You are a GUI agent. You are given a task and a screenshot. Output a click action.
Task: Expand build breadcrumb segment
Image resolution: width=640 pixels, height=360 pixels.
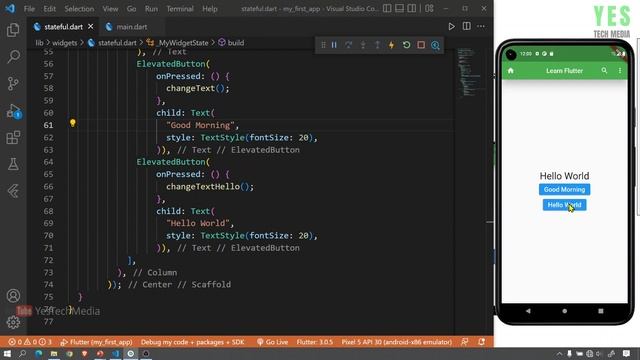[231, 42]
